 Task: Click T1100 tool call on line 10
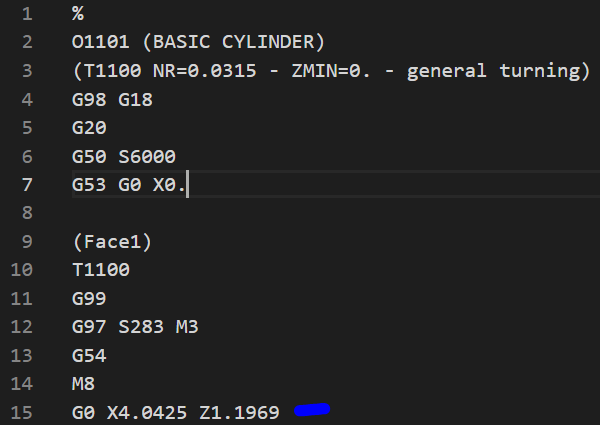click(100, 270)
